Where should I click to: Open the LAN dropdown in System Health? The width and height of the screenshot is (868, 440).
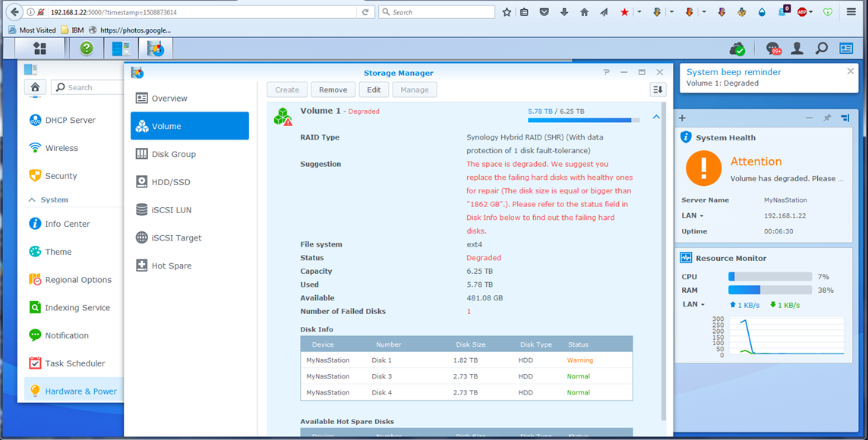tap(692, 215)
